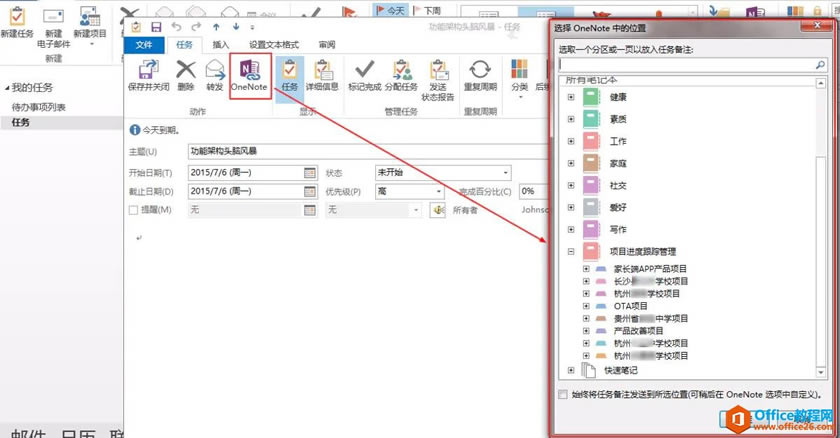The height and width of the screenshot is (438, 840).
Task: Click redo arrow in quick access toolbar
Action: pos(196,26)
